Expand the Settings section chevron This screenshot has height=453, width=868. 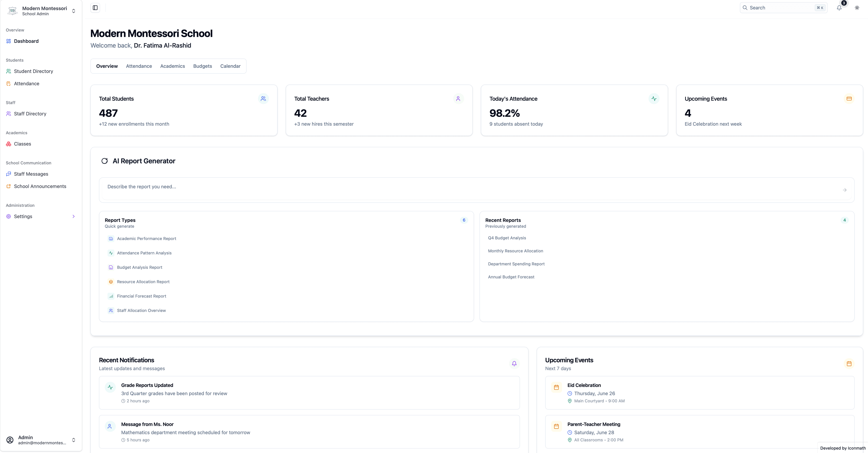[73, 216]
